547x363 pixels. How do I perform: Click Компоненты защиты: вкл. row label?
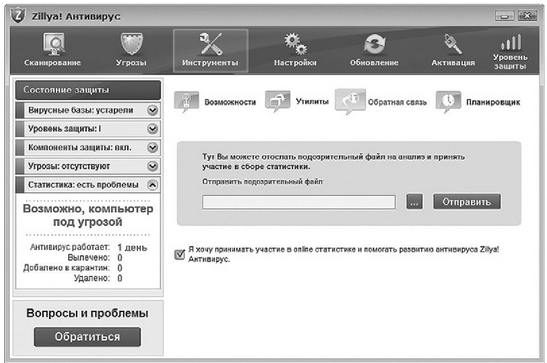80,148
